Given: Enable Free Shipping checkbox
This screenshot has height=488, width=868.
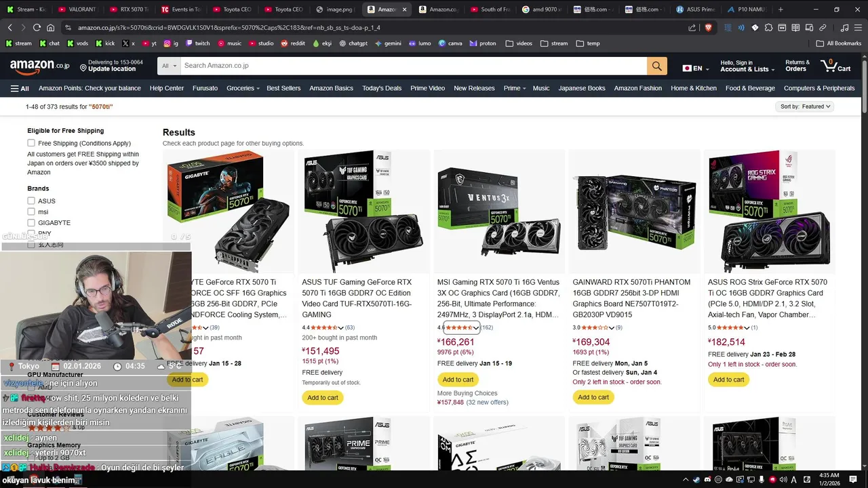Looking at the screenshot, I should tap(31, 143).
